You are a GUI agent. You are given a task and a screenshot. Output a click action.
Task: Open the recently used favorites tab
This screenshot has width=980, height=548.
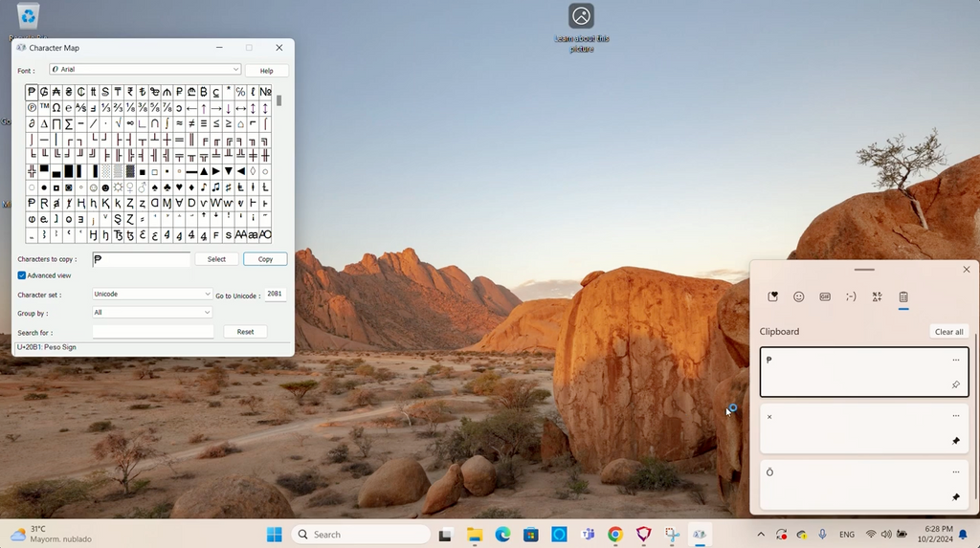coord(772,297)
